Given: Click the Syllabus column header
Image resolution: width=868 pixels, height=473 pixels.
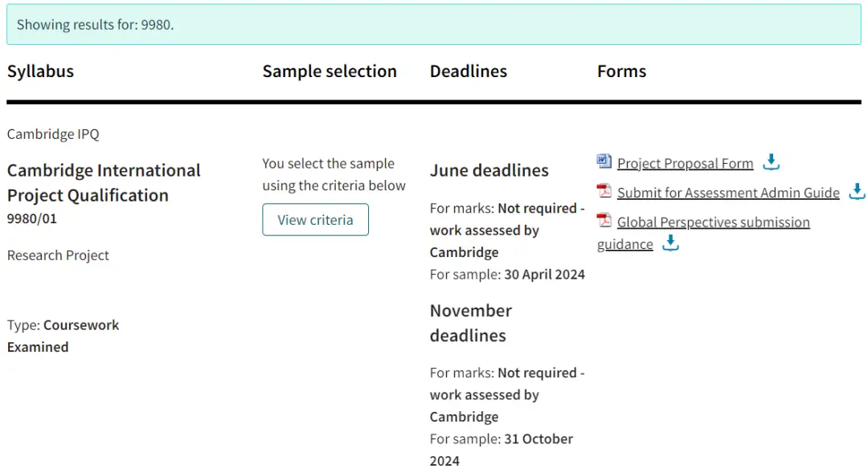Looking at the screenshot, I should coord(40,71).
